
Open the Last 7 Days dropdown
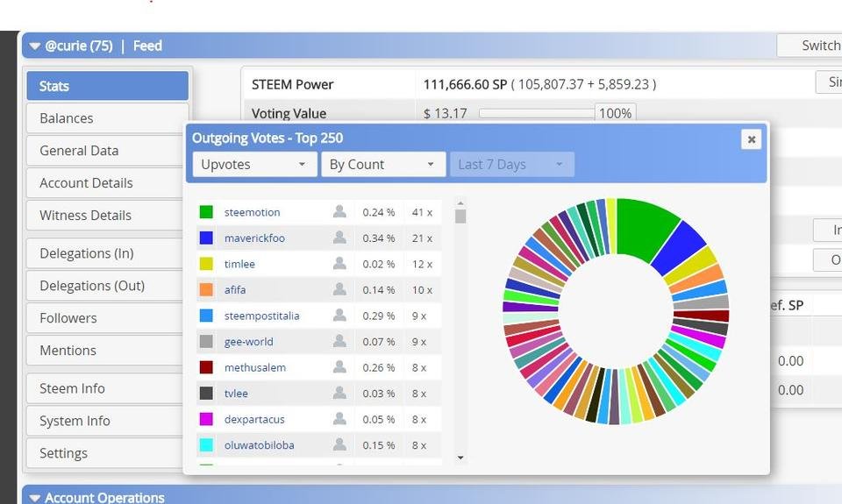(512, 164)
